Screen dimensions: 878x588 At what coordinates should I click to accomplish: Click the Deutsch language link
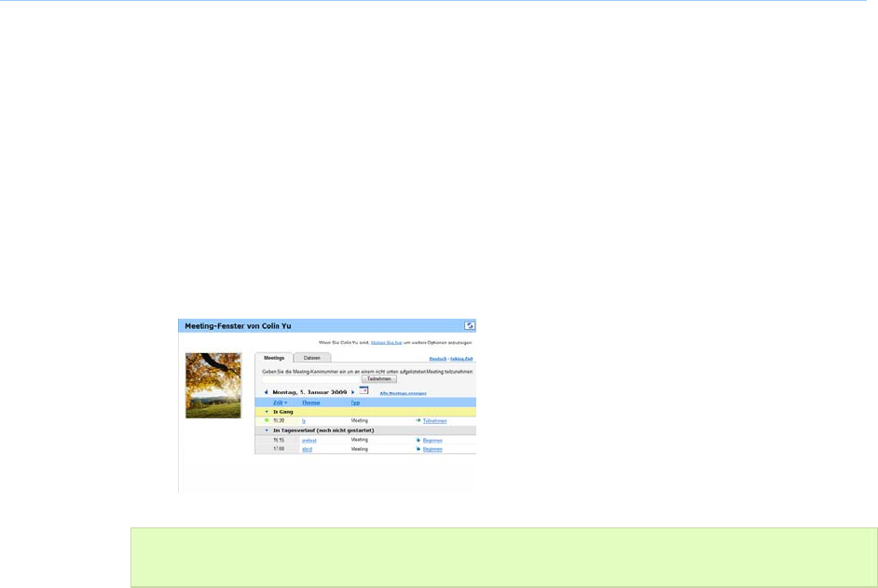coord(438,359)
